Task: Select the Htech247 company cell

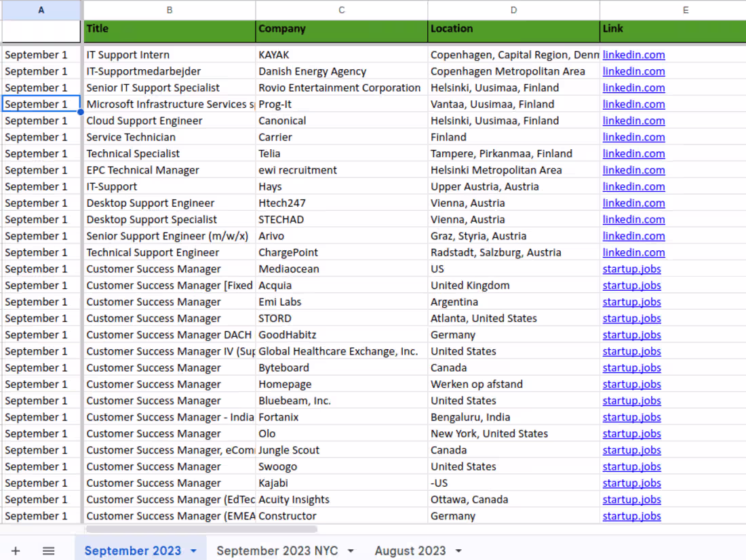Action: coord(342,203)
